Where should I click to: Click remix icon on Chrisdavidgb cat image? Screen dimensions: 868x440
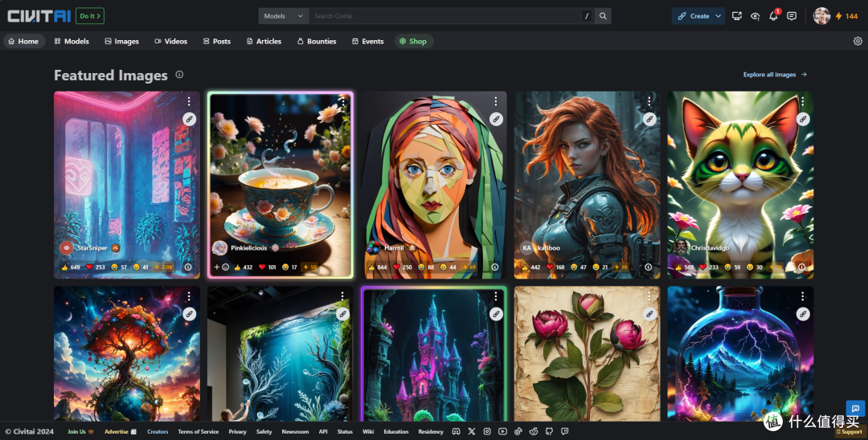tap(803, 119)
